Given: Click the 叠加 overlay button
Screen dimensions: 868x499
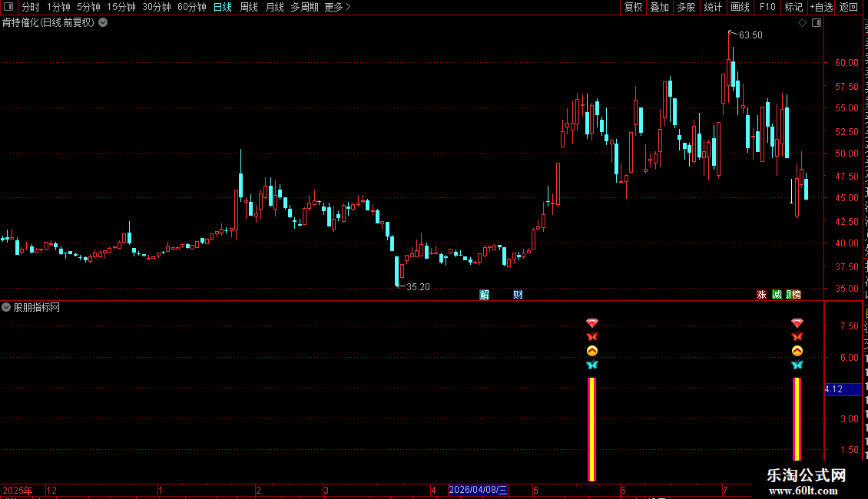Looking at the screenshot, I should (x=660, y=7).
